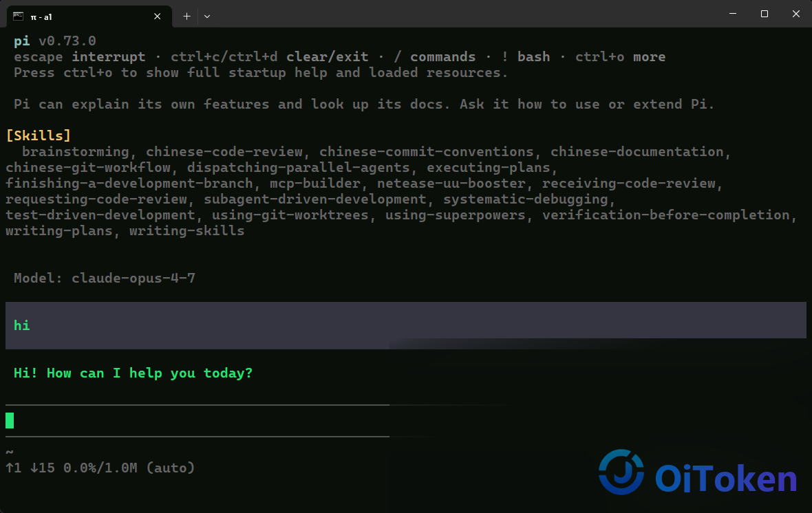Click the "systematic-debugging" skill name

526,199
